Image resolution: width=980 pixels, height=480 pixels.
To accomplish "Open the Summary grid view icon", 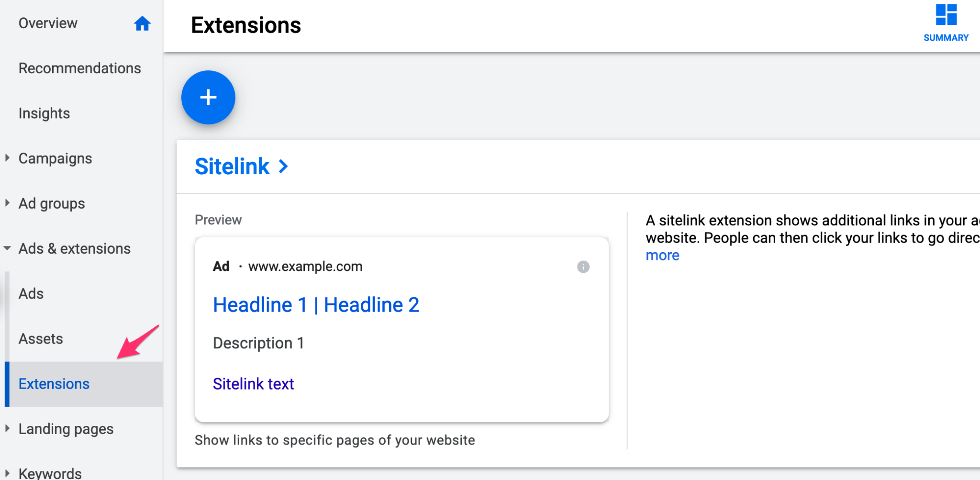I will click(x=945, y=16).
